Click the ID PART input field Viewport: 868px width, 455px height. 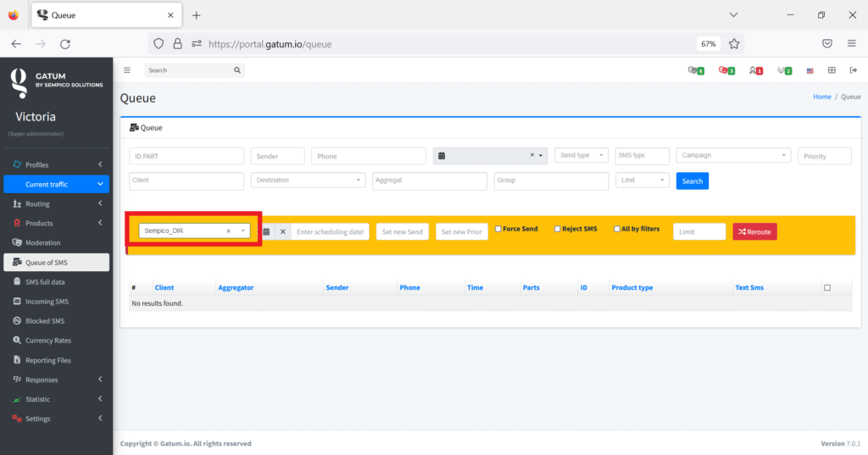[186, 156]
